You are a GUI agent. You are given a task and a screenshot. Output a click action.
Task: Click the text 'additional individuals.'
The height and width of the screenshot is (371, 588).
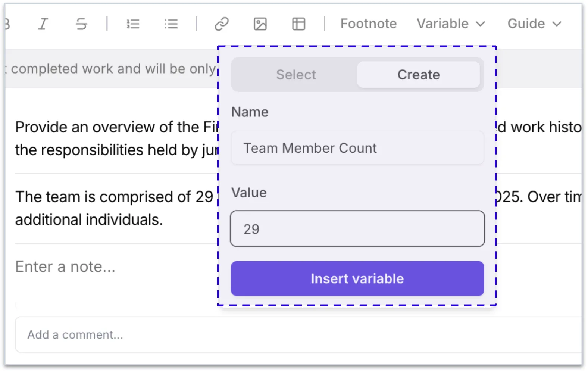click(x=89, y=220)
